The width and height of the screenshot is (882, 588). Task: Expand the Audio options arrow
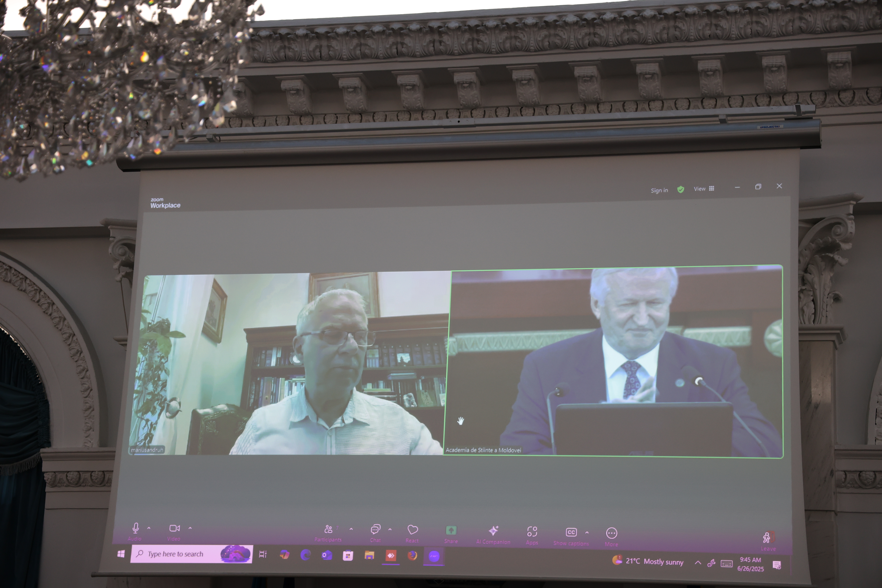pos(149,528)
